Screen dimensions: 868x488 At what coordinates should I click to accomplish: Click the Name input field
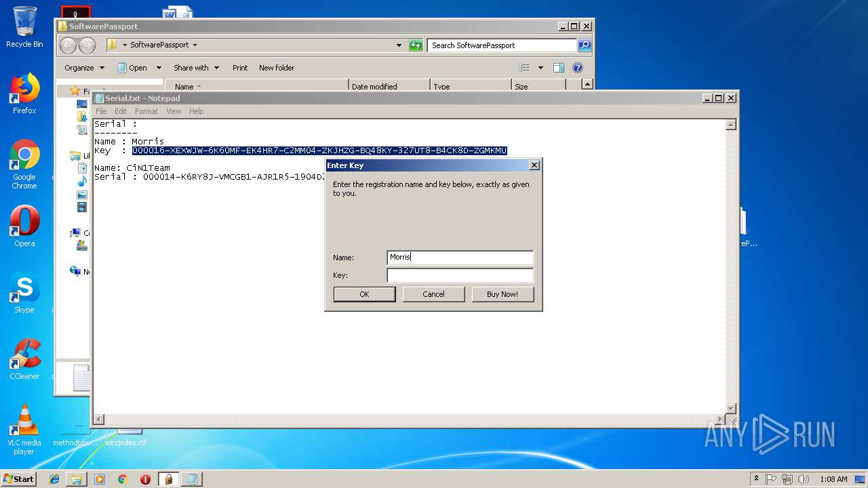point(460,258)
